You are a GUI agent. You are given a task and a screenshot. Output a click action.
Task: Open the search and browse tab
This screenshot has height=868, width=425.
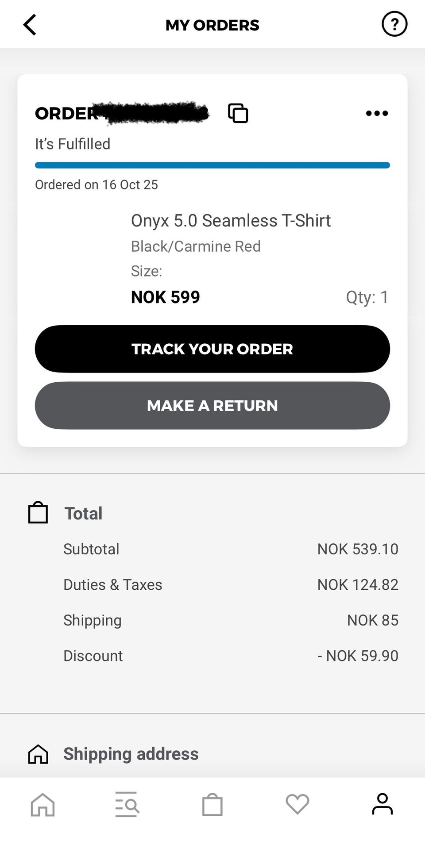tap(127, 804)
